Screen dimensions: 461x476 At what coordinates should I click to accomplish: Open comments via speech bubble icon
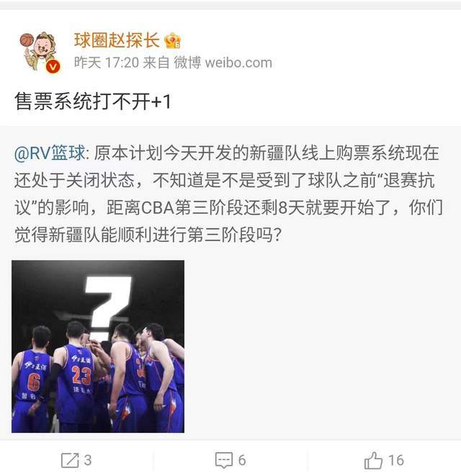pyautogui.click(x=224, y=460)
